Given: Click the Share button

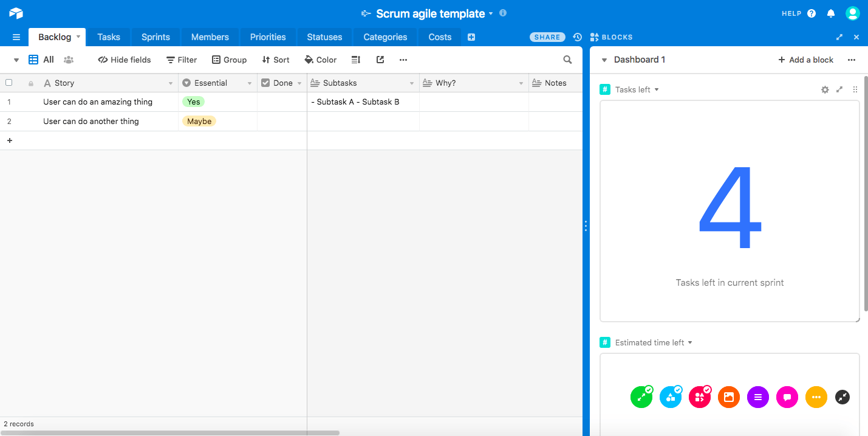Looking at the screenshot, I should 547,37.
